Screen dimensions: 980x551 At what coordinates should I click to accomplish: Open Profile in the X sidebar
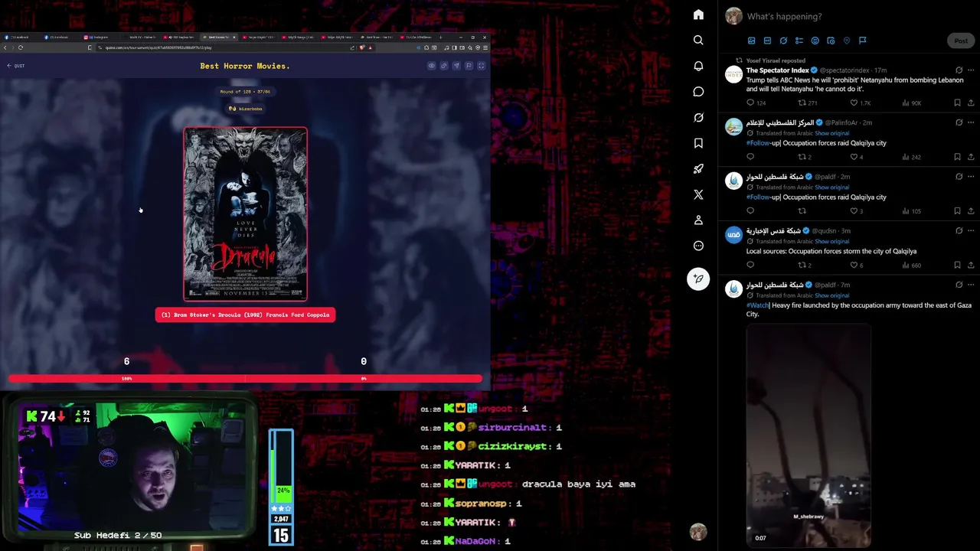pos(698,220)
